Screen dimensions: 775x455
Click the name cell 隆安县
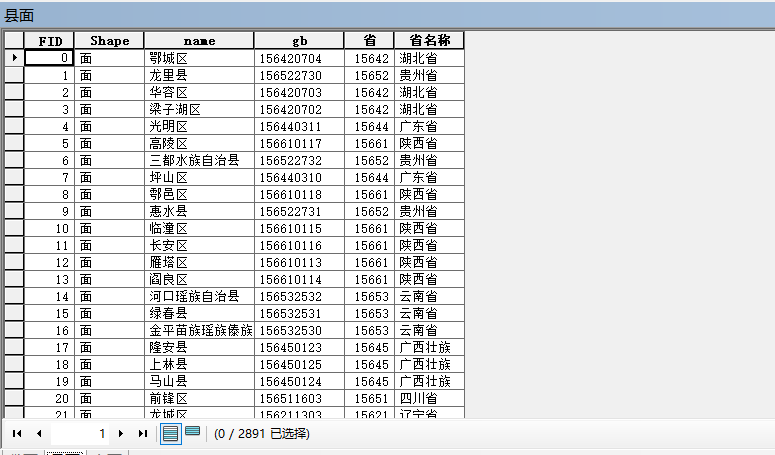point(199,347)
